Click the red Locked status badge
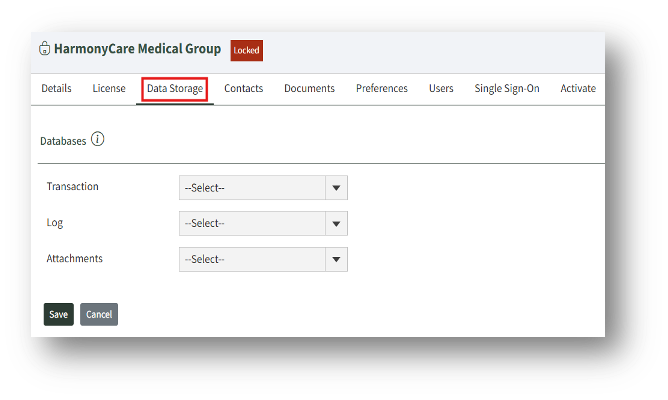The height and width of the screenshot is (400, 668). pos(246,50)
